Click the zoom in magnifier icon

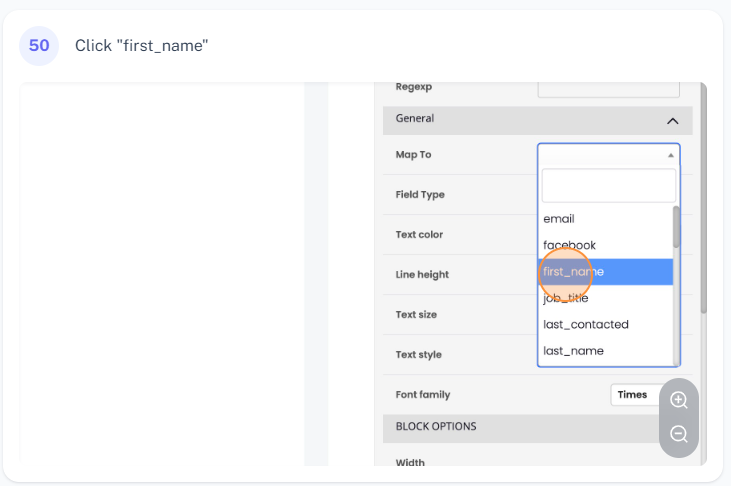pos(679,400)
